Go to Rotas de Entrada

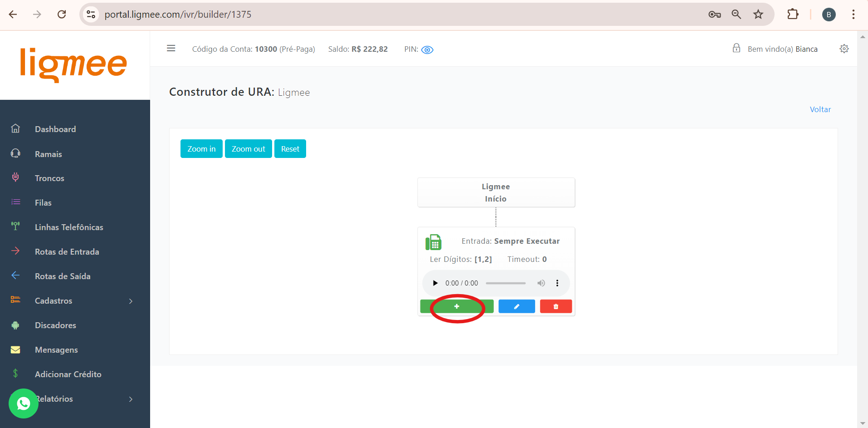pos(67,252)
